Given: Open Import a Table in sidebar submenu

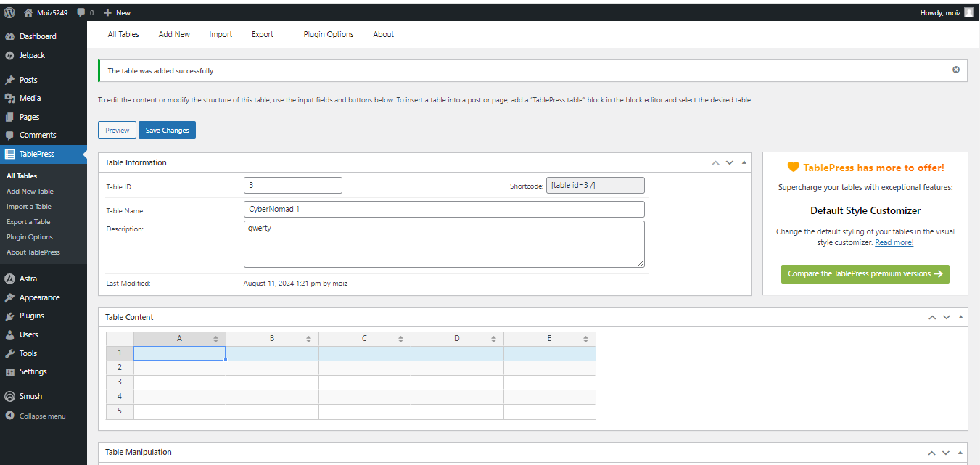Looking at the screenshot, I should pos(29,207).
